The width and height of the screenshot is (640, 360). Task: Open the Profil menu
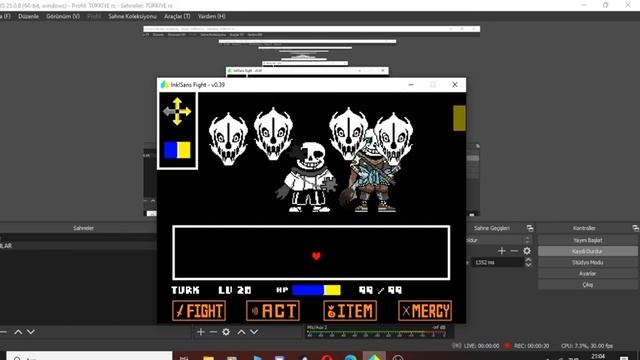(94, 16)
